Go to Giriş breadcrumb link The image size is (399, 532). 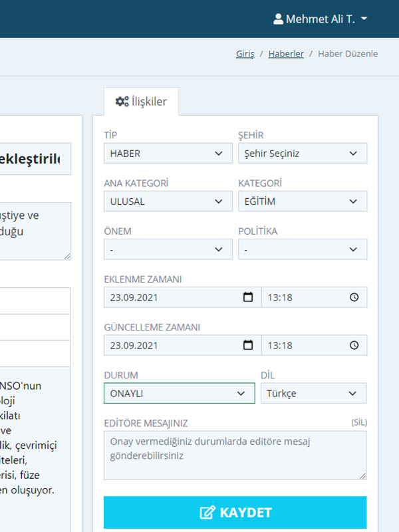[245, 54]
